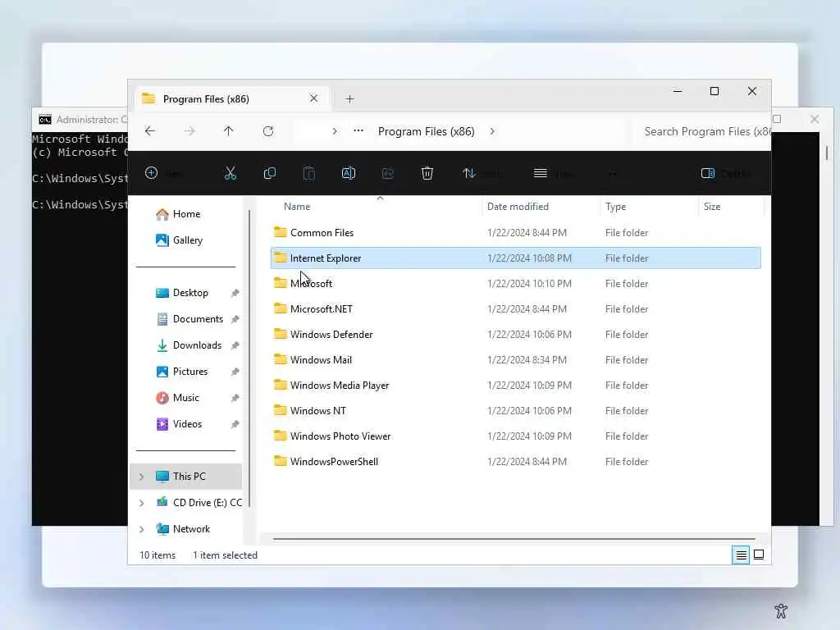Switch to large thumbnails view icon

pos(759,555)
